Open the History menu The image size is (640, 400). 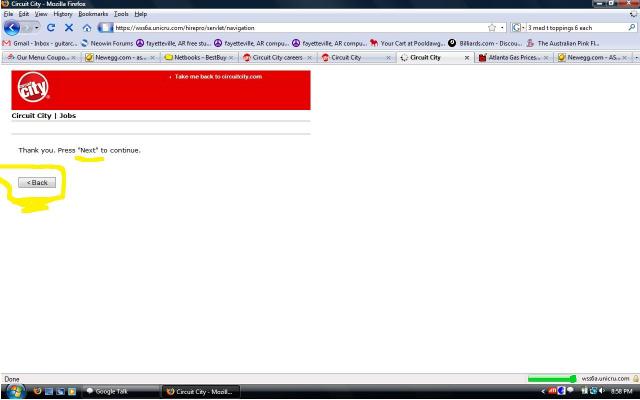click(x=62, y=14)
